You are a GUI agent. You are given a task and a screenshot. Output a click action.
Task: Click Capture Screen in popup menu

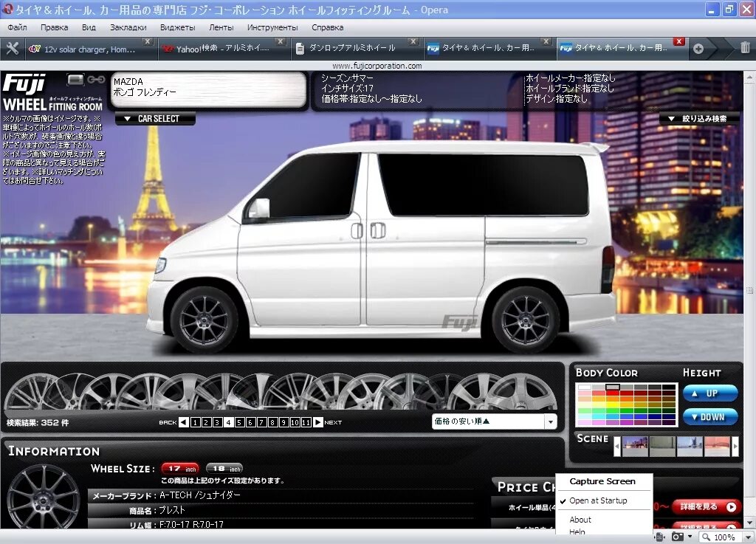coord(602,481)
